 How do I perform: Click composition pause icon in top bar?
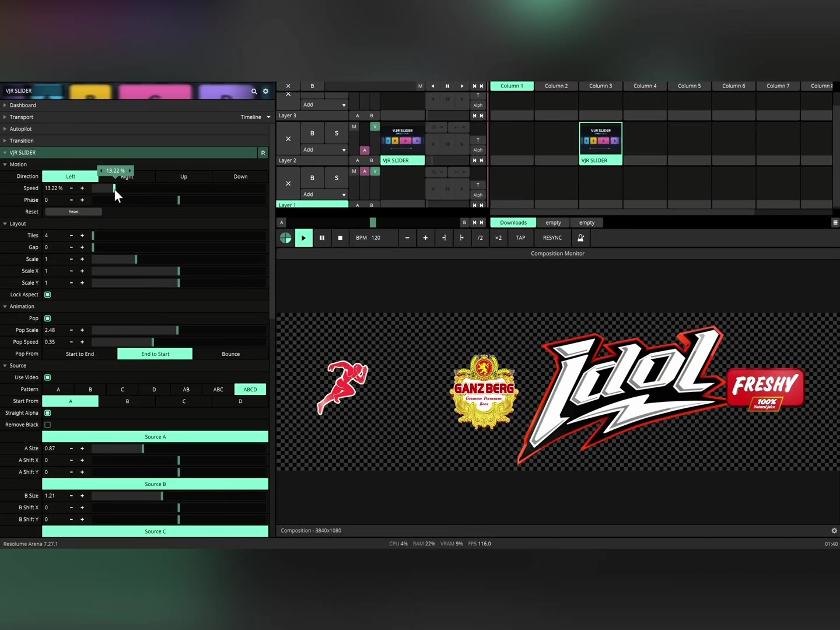(x=447, y=86)
